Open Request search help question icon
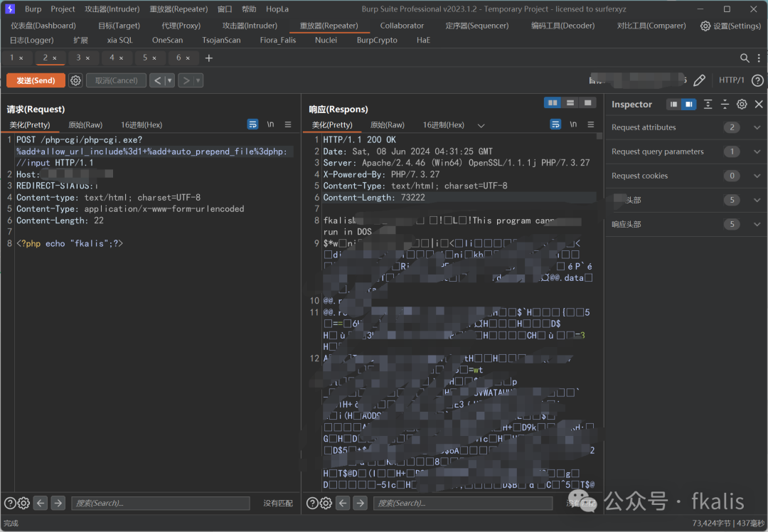 point(10,503)
